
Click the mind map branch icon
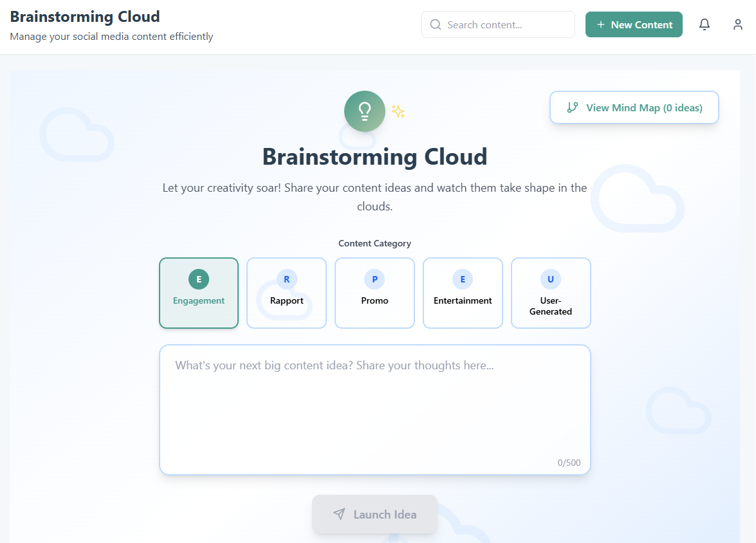(572, 107)
